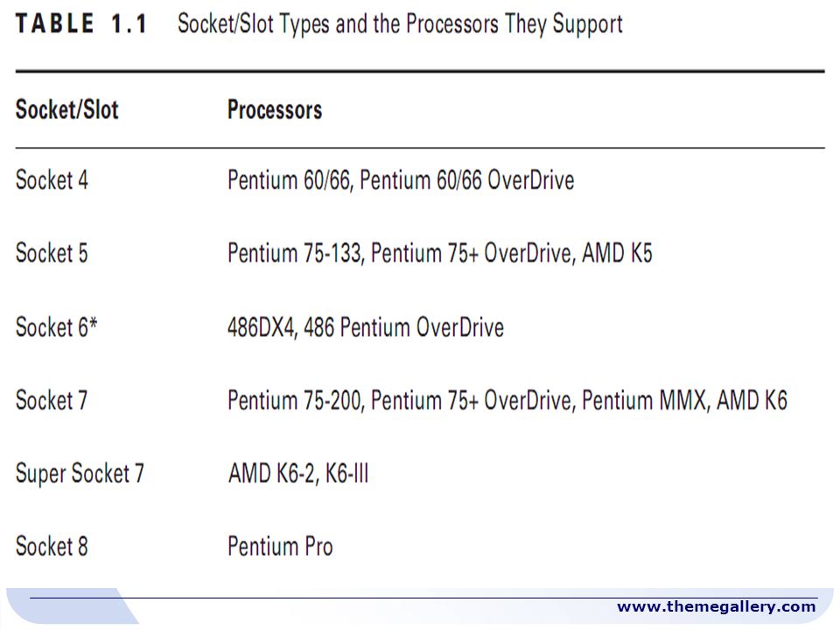
Task: Click 'Pentium 60/66, Pentium 60/66 OverDrive' text
Action: tap(401, 180)
